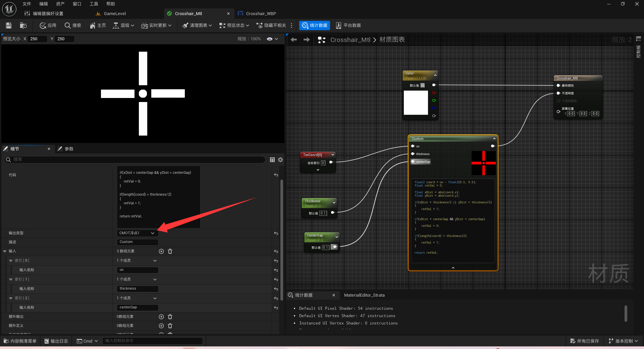The image size is (644, 349).
Task: Go to 主页 home view
Action: 98,26
